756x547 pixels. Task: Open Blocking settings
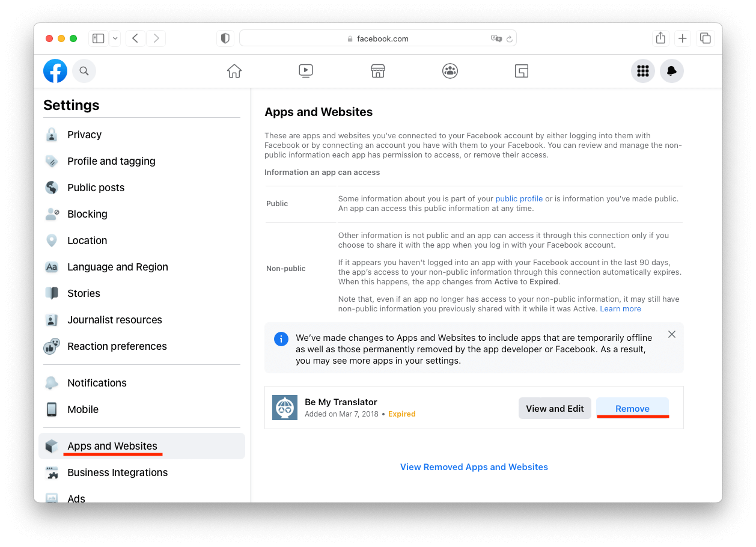tap(142, 214)
